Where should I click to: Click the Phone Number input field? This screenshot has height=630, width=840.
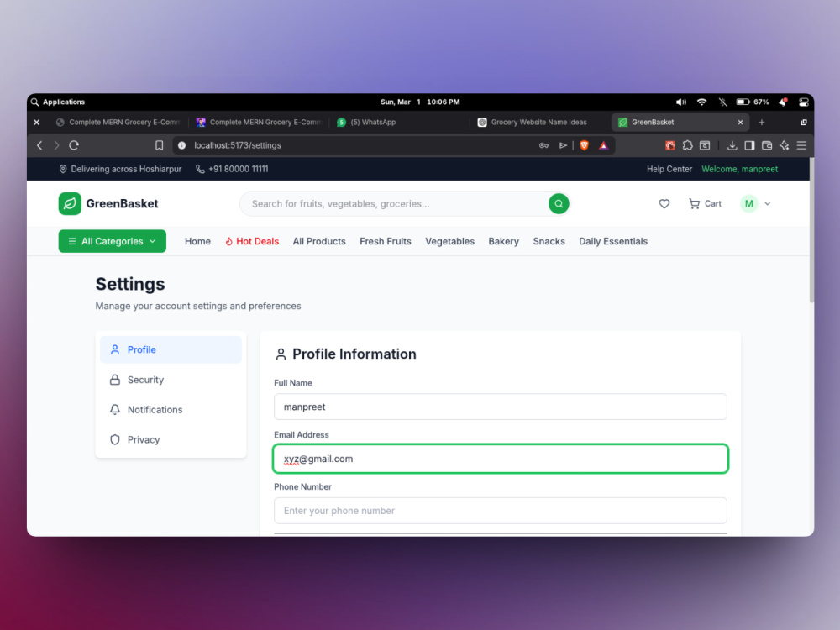click(501, 511)
